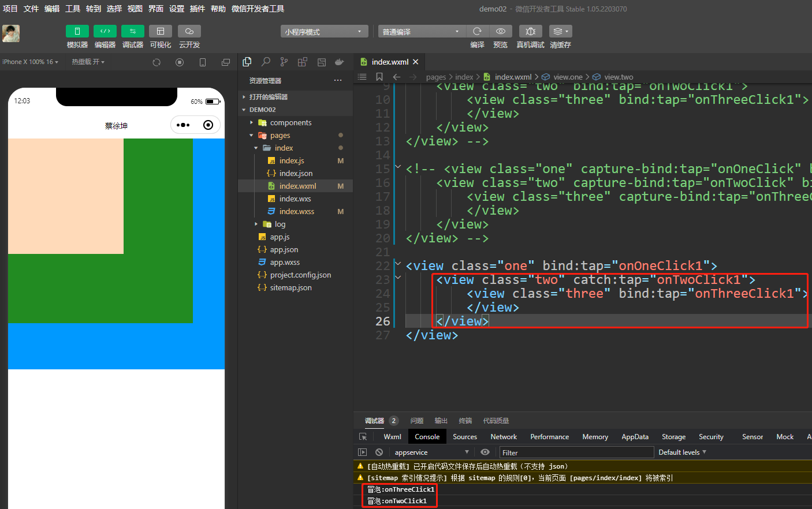Open the iPhone X device selector dropdown
This screenshot has width=812, height=509.
click(x=30, y=62)
